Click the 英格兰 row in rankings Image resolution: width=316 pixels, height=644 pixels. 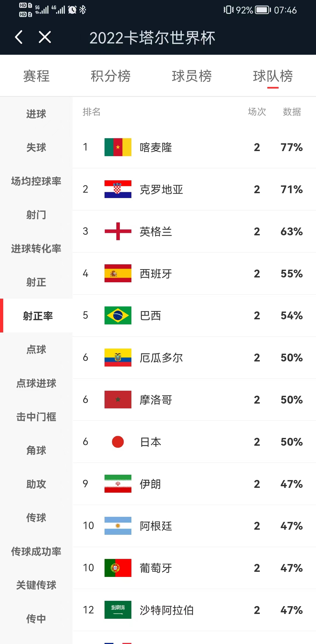tap(188, 232)
